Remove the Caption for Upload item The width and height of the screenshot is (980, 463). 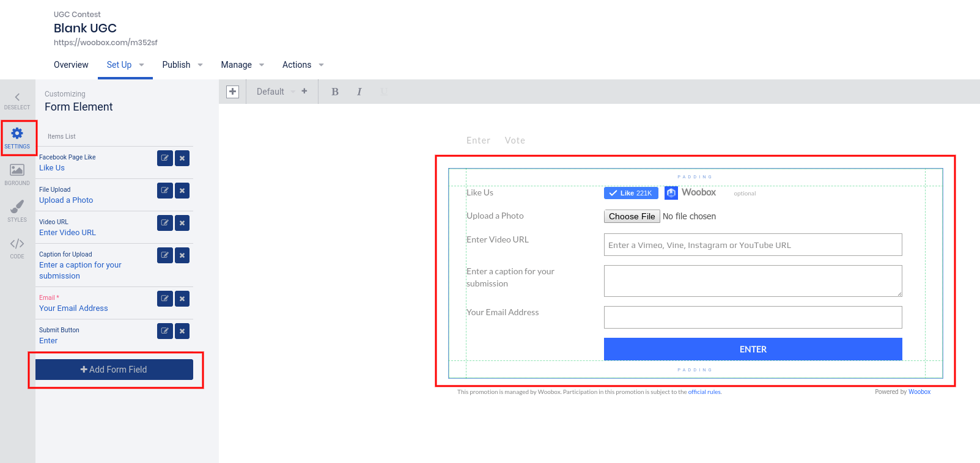click(182, 255)
